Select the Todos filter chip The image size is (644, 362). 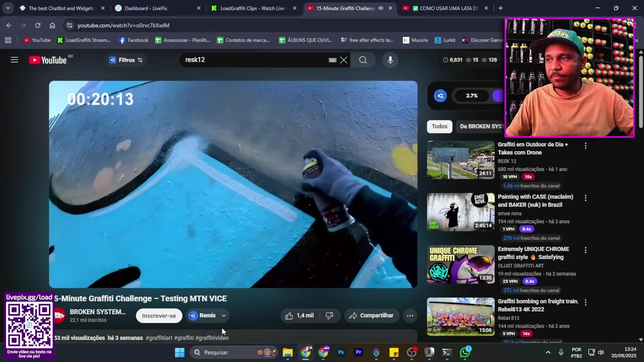tap(439, 126)
